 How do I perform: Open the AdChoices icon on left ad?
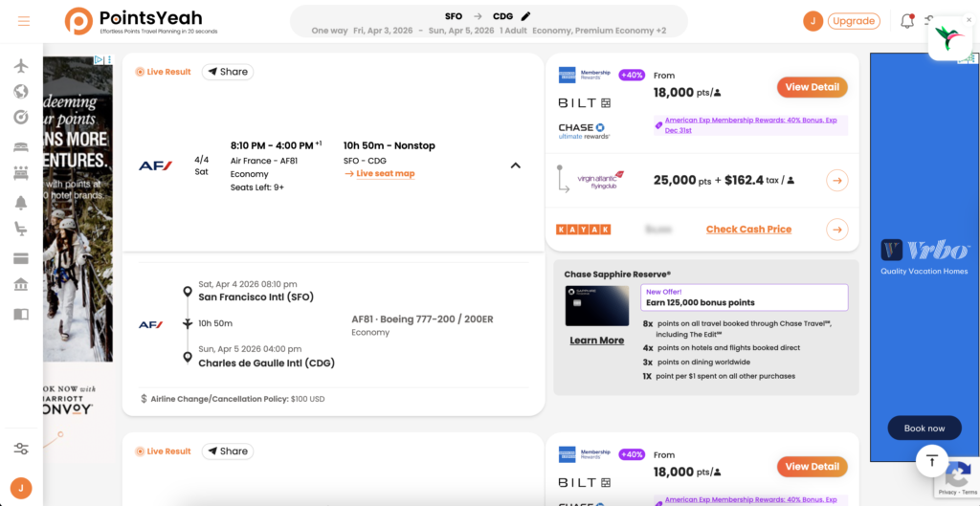coord(100,60)
